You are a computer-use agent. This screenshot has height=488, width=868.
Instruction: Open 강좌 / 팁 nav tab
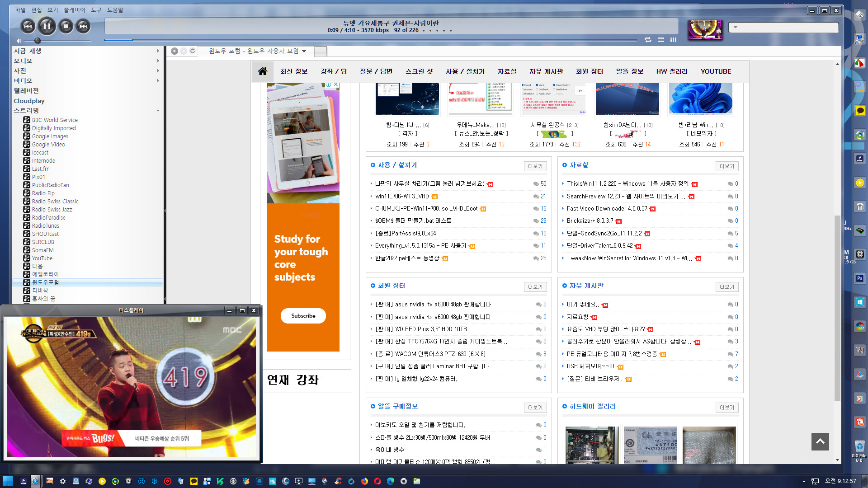click(x=334, y=71)
